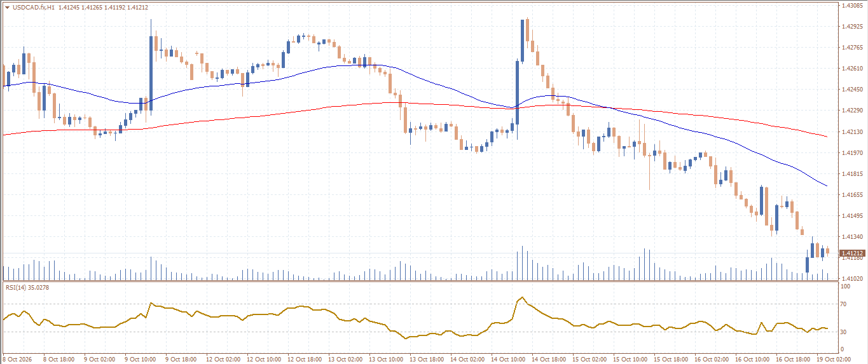Click the 1.42765 price axis label

(x=851, y=48)
